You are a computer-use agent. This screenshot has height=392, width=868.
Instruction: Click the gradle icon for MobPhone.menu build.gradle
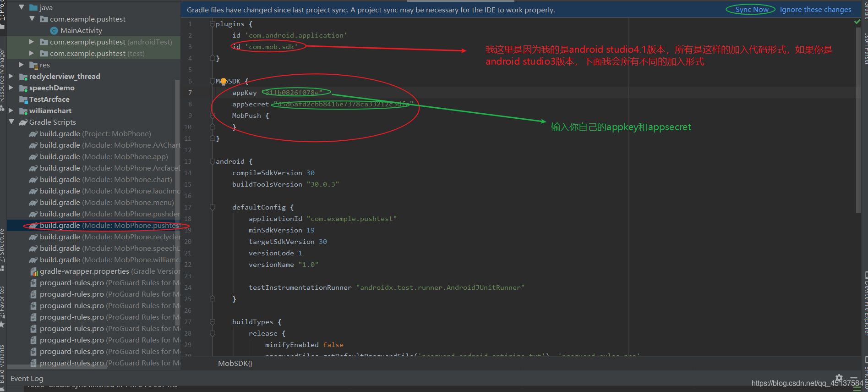33,203
